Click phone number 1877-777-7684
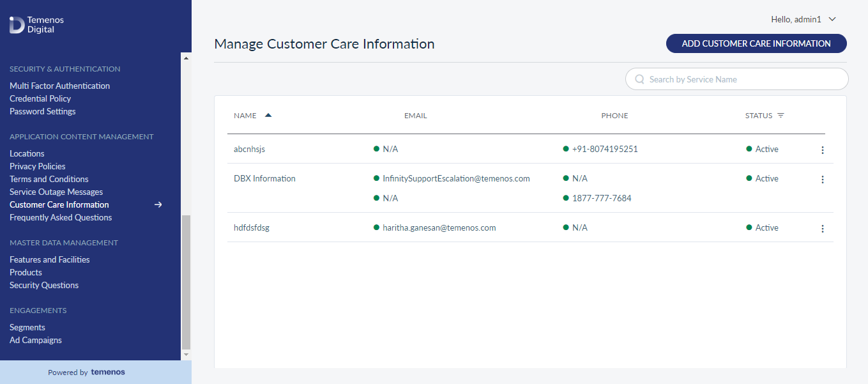This screenshot has width=868, height=384. (602, 198)
